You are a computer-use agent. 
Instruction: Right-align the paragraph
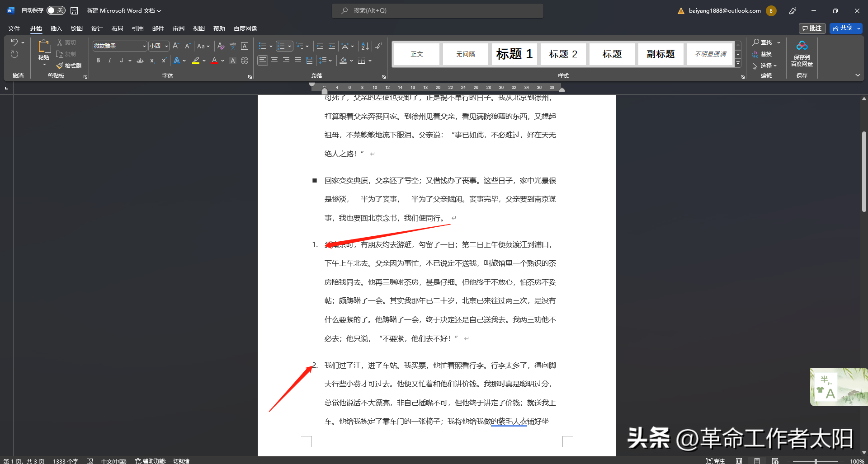286,61
